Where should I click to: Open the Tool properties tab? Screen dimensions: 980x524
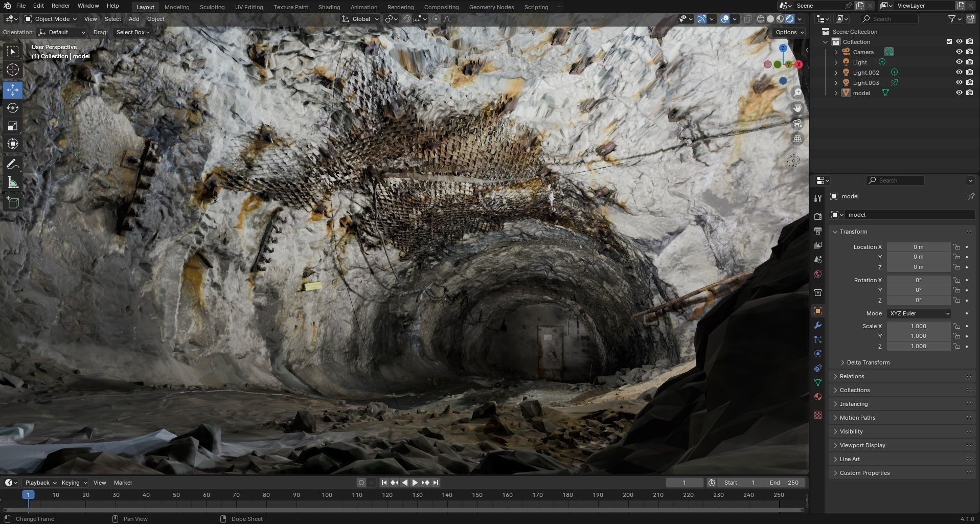pos(818,198)
